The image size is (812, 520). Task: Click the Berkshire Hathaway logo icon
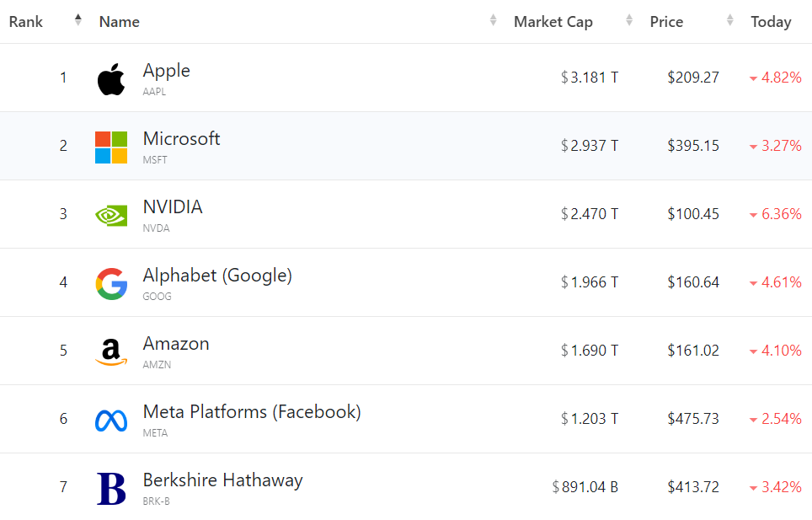[x=111, y=489]
